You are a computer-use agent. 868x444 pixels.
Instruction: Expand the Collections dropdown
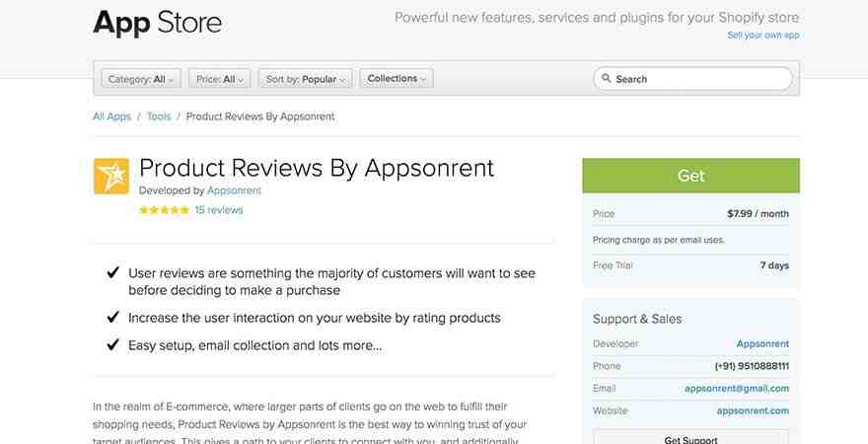pos(397,79)
